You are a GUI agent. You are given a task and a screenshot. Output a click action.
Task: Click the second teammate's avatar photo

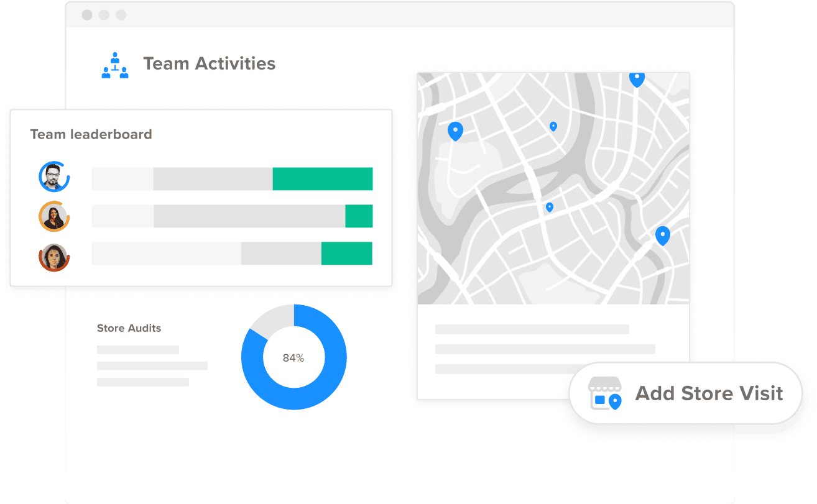coord(54,216)
